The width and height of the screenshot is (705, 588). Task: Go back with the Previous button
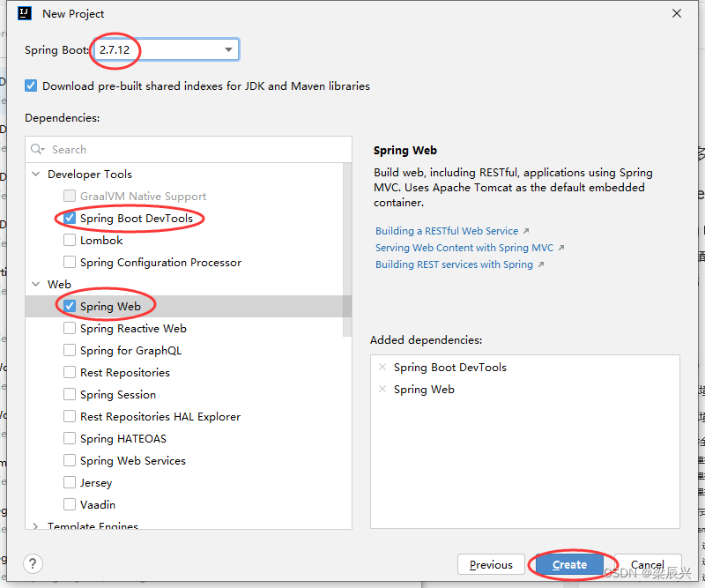[x=491, y=564]
